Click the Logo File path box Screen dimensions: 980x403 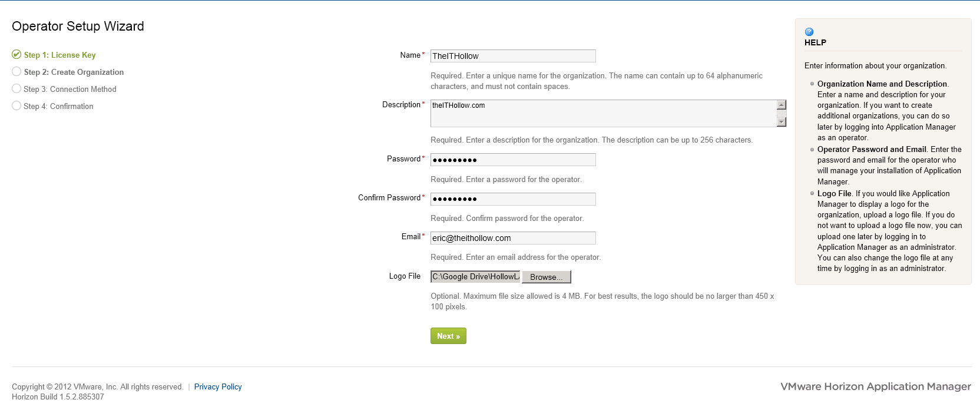tap(475, 277)
